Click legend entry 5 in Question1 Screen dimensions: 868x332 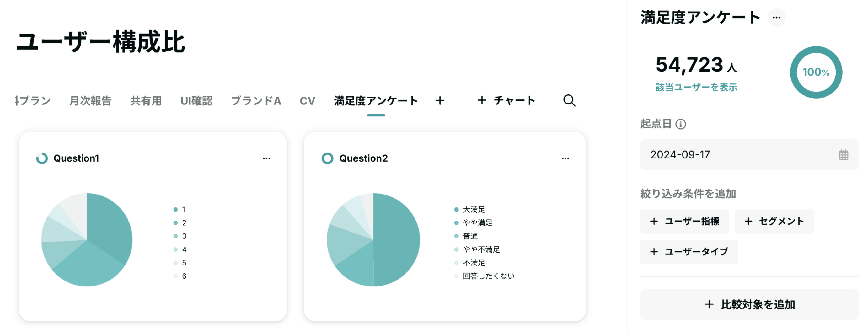click(x=180, y=263)
